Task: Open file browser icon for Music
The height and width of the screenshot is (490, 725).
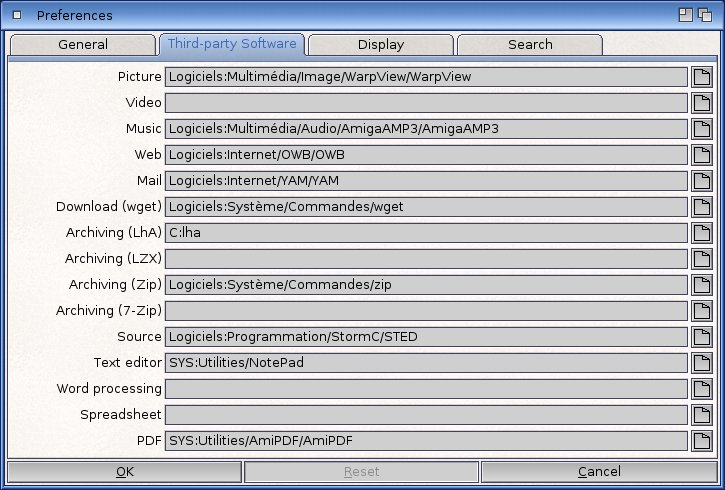Action: (x=701, y=129)
